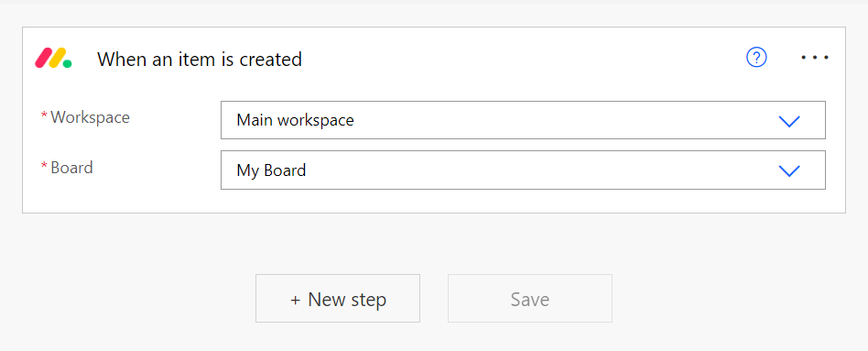868x351 pixels.
Task: Click the word "step" in New step
Action: tap(367, 301)
